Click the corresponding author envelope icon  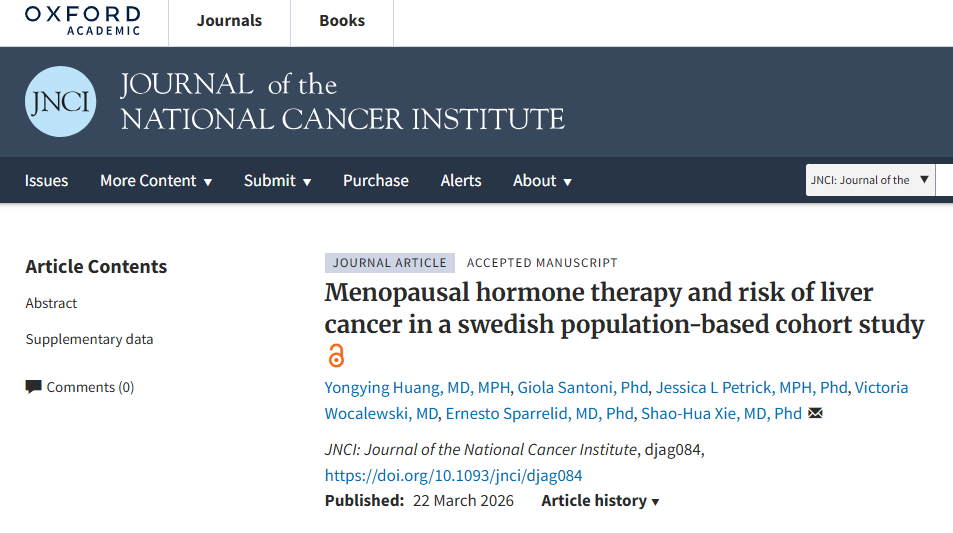coord(816,414)
